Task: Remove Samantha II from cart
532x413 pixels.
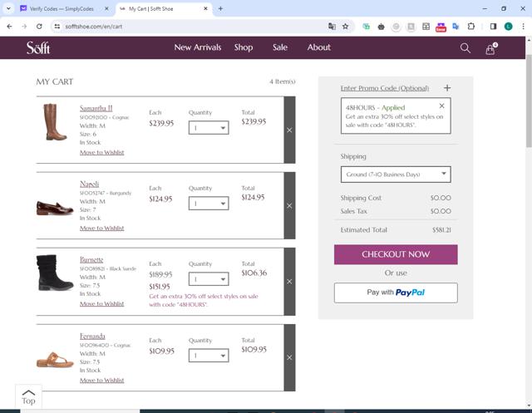Action: [289, 130]
